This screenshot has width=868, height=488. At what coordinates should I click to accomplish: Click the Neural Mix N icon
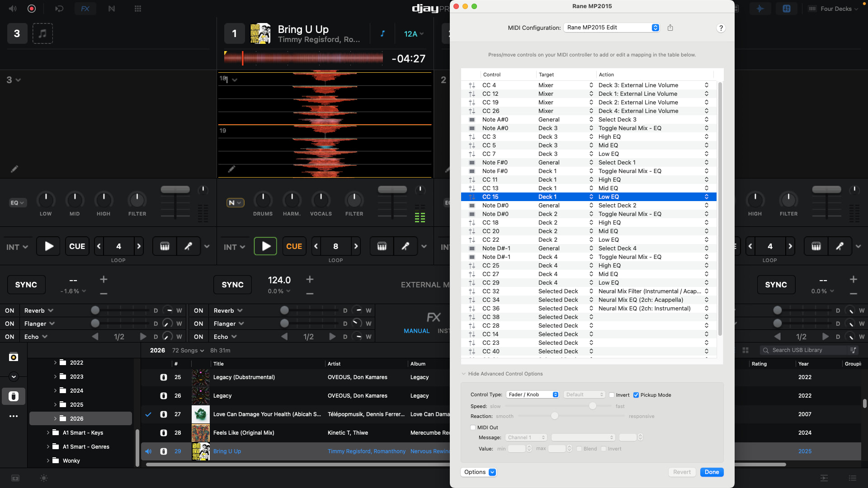click(111, 9)
